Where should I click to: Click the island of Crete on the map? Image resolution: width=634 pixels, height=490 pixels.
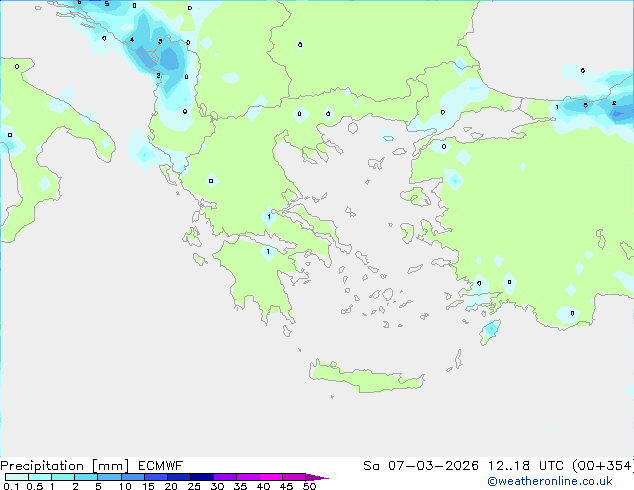(366, 377)
